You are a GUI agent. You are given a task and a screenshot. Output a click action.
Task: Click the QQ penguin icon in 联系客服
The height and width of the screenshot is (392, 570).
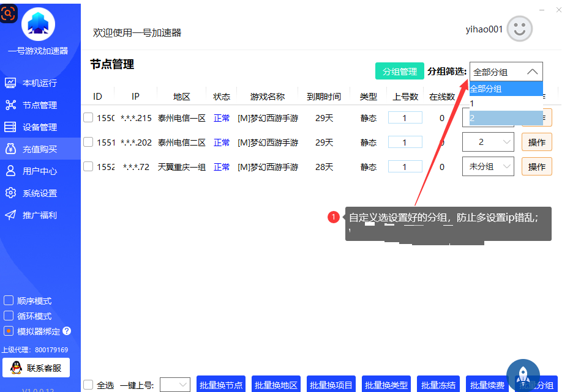(x=16, y=368)
